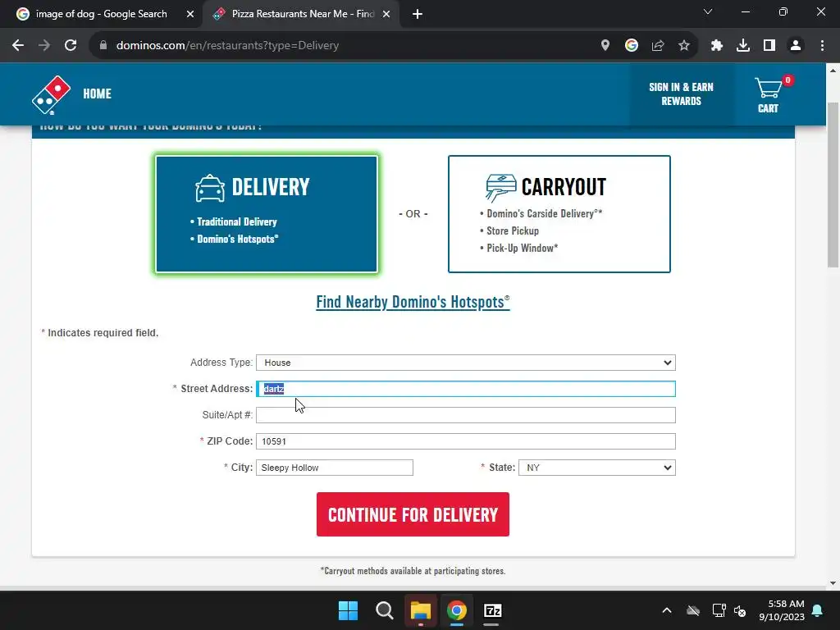This screenshot has width=840, height=630.
Task: Open the clock and date 5:58 AM
Action: pos(782,610)
